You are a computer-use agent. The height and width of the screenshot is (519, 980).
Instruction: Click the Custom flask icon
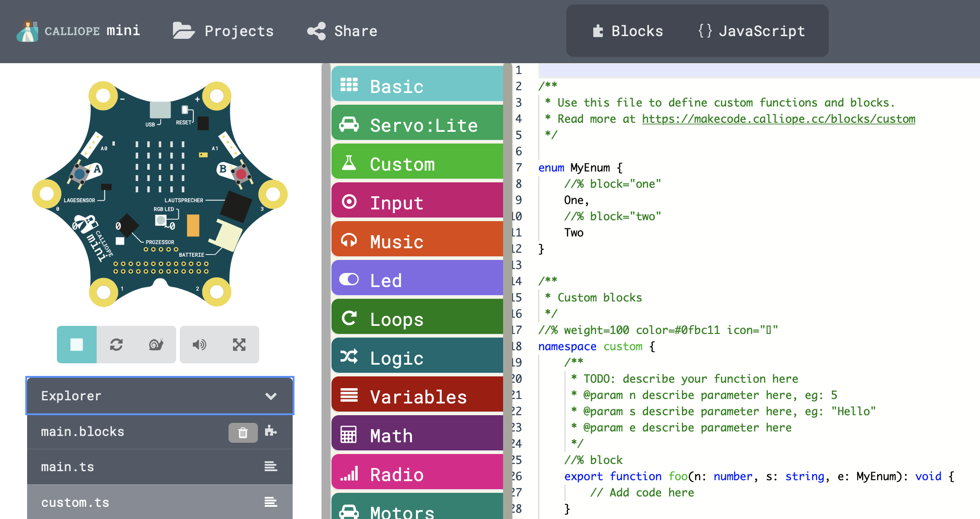pyautogui.click(x=349, y=162)
